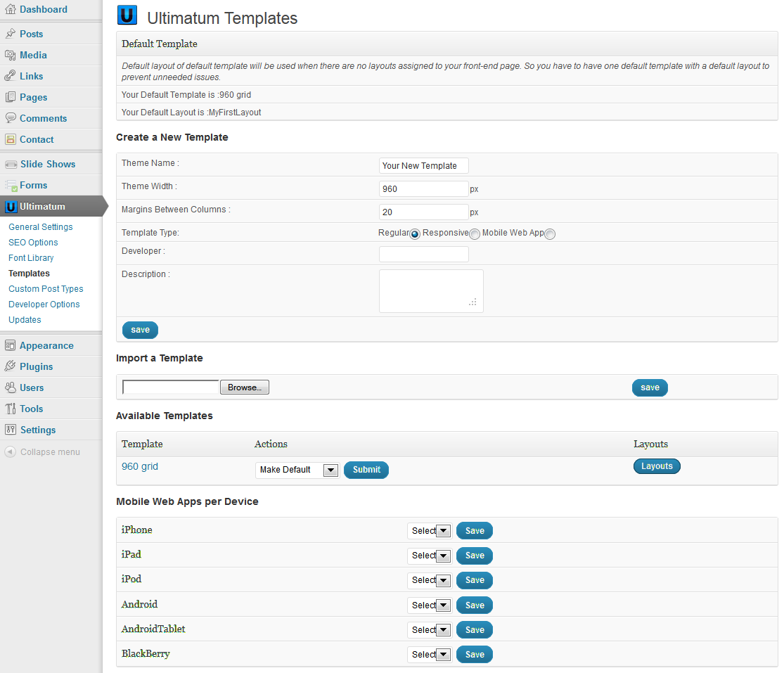Open Font Library submenu item
784x673 pixels.
31,258
